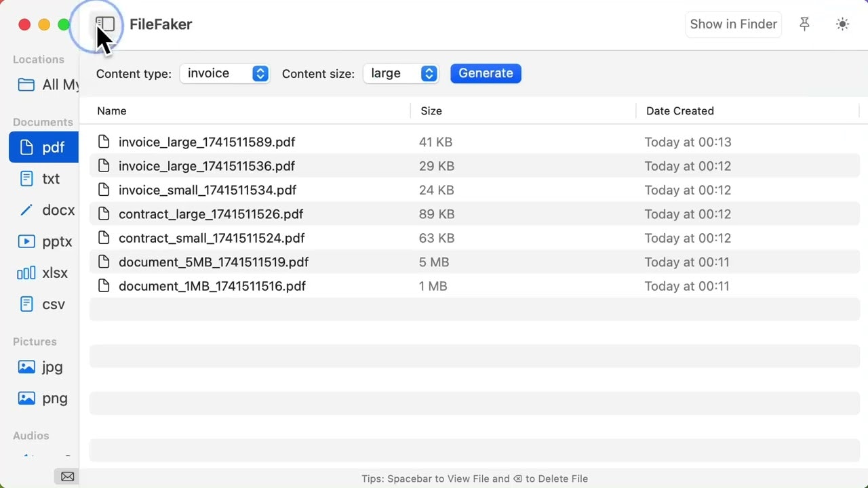868x488 pixels.
Task: Click the envelope feedback icon at bottom left
Action: [x=66, y=476]
